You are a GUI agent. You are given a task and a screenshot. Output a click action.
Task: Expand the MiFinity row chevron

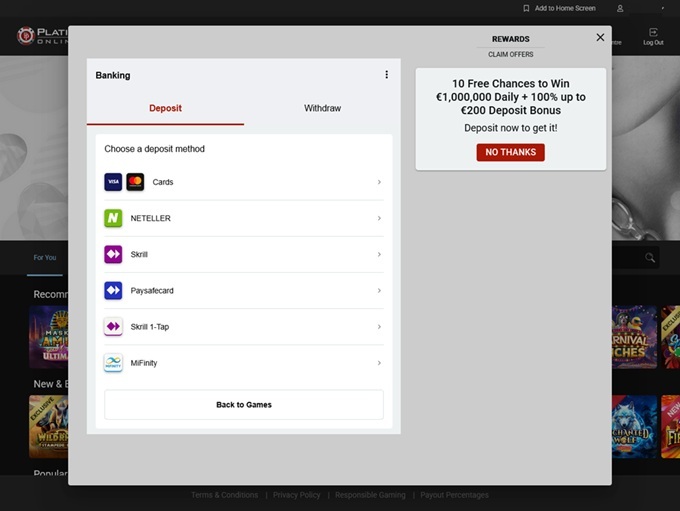tap(379, 363)
